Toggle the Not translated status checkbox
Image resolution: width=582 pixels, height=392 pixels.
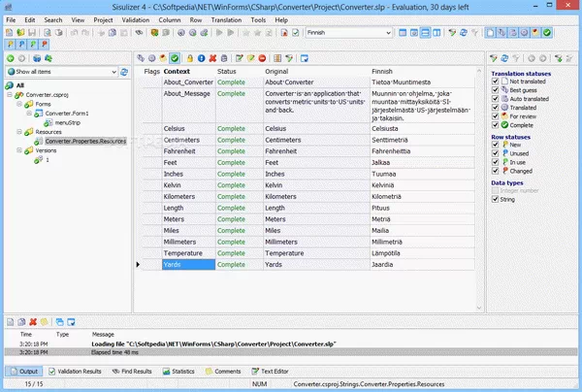497,82
